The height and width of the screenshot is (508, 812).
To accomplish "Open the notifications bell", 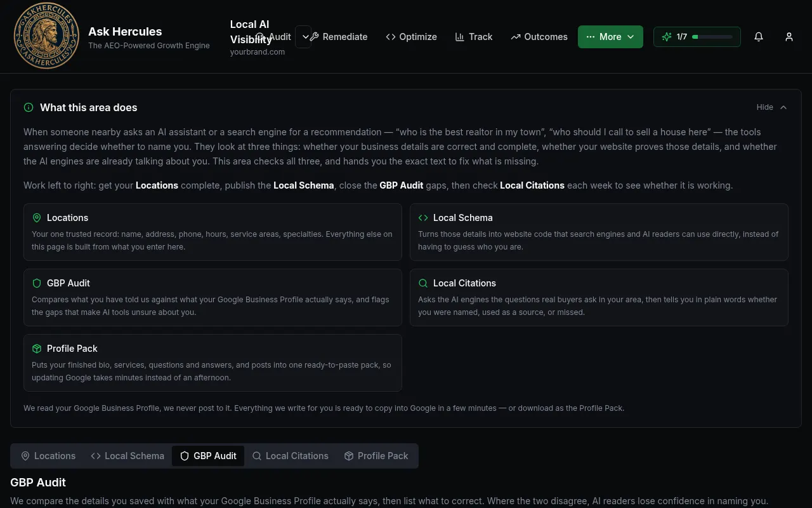I will 759,37.
